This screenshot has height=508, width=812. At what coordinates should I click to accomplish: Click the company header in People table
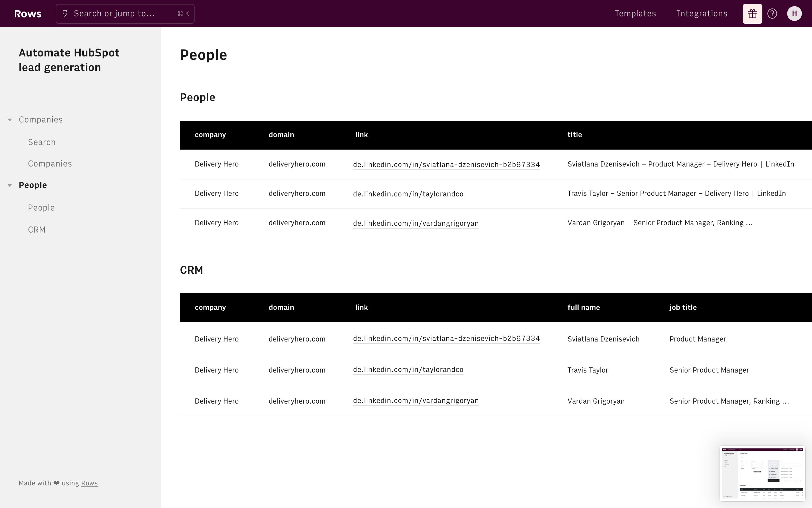(x=210, y=135)
